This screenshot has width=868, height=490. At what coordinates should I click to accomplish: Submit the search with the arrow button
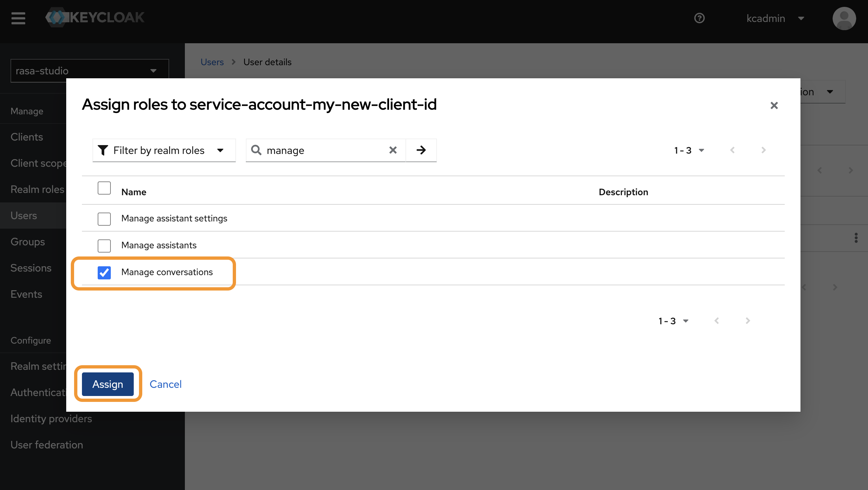421,150
